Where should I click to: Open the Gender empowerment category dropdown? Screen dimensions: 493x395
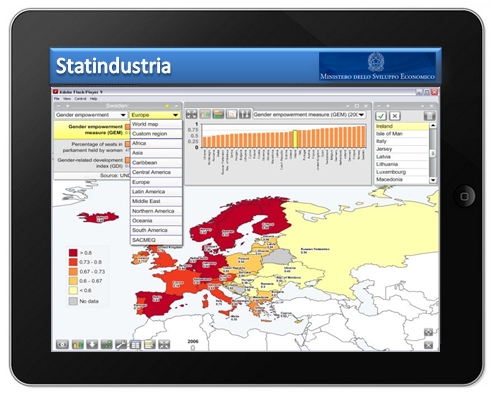click(91, 115)
